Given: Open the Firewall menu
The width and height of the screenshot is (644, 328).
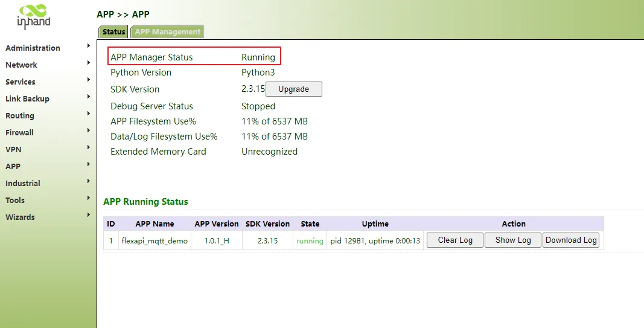Looking at the screenshot, I should pos(19,132).
